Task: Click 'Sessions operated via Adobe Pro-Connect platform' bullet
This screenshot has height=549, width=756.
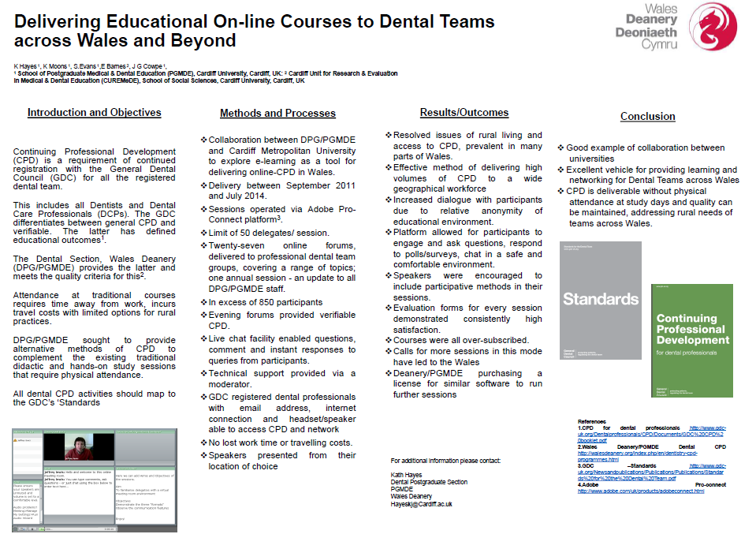Action: click(278, 215)
